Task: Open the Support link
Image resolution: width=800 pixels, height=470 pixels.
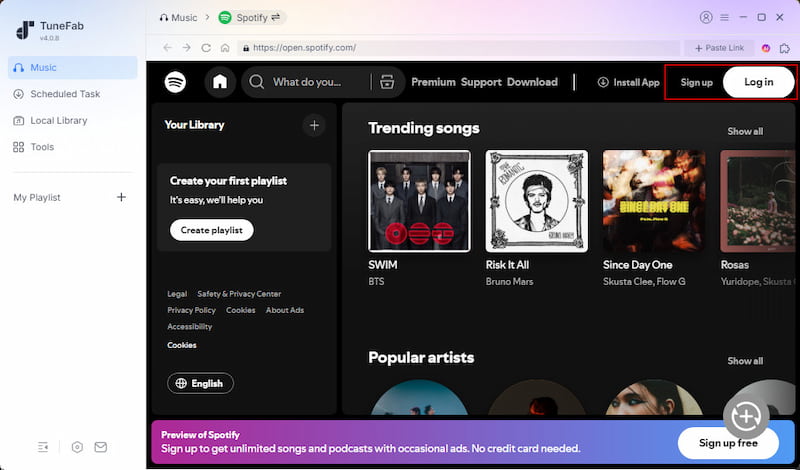Action: click(x=481, y=82)
